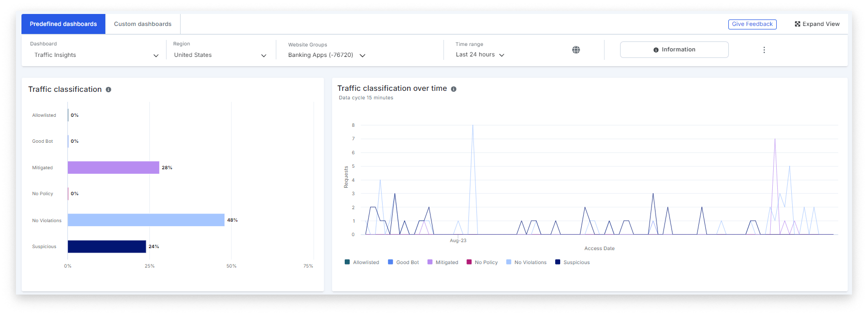Click info icon beside Traffic classification over time
The width and height of the screenshot is (868, 316).
453,89
